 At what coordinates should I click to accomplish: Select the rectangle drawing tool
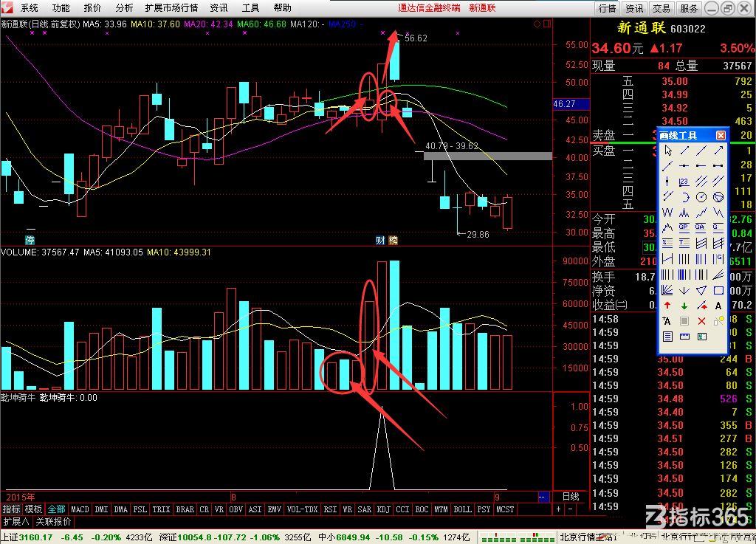718,291
